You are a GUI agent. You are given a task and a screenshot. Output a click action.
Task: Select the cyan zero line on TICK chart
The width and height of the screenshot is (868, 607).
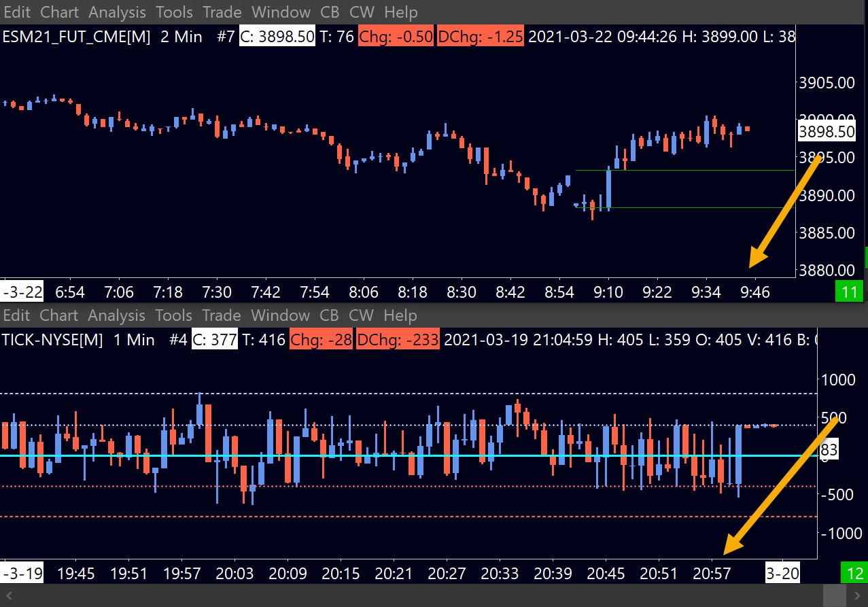pyautogui.click(x=408, y=456)
